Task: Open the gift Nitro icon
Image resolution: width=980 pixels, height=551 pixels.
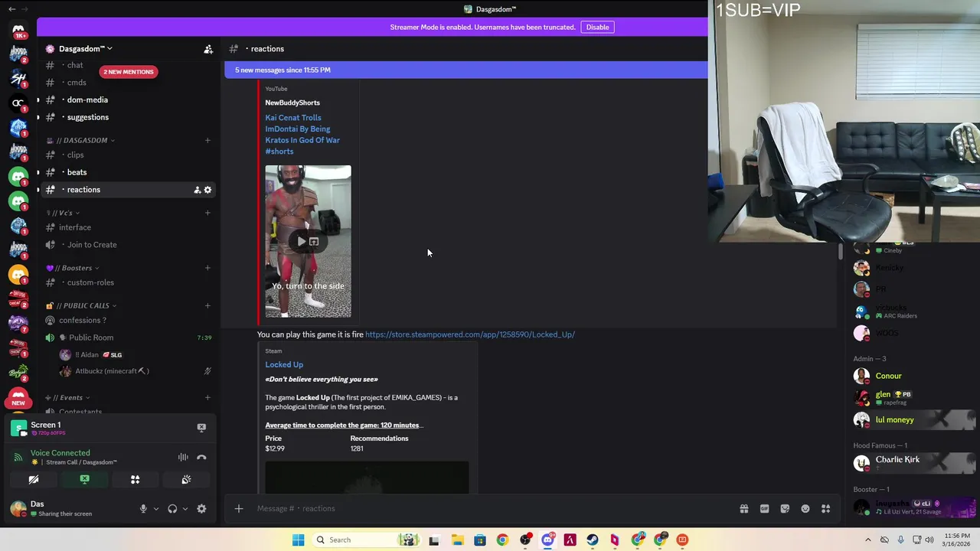Action: 743,509
